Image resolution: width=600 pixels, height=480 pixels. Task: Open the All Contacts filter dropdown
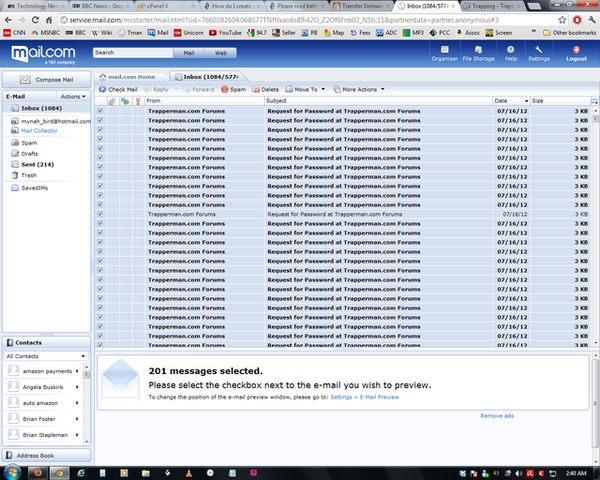[47, 356]
